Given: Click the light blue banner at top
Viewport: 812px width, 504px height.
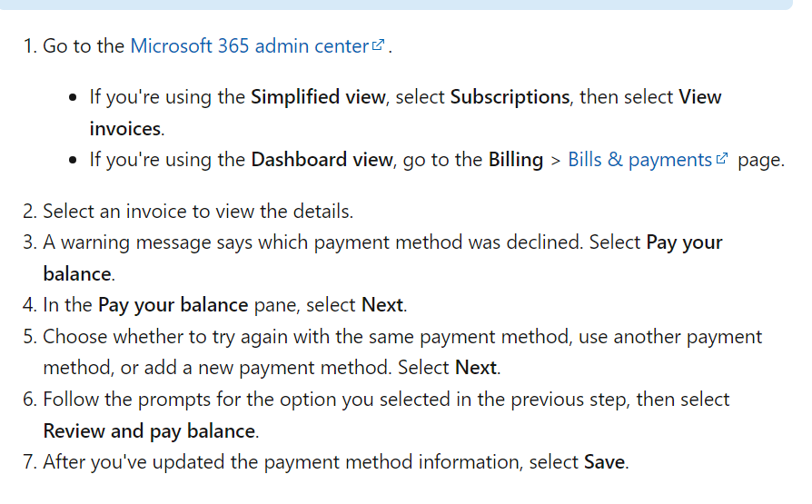Looking at the screenshot, I should (x=396, y=5).
